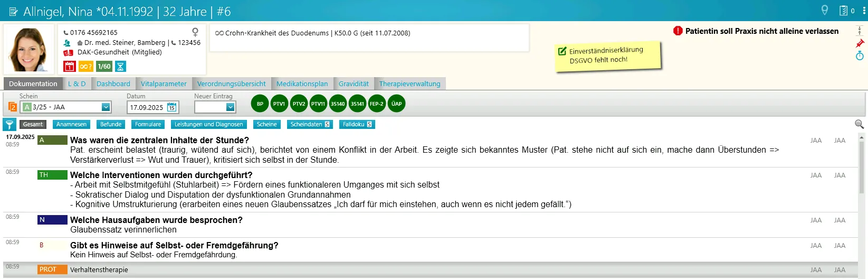
Task: Open the magnifying glass search
Action: click(859, 124)
